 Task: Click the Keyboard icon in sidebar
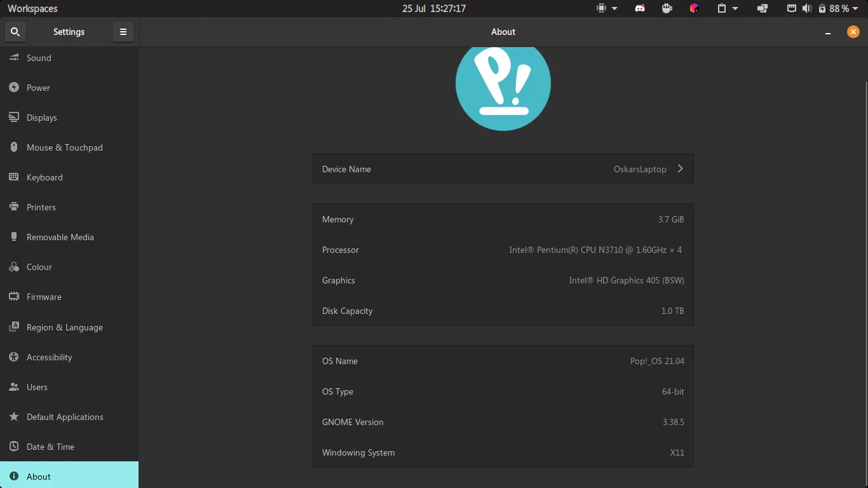coord(14,177)
